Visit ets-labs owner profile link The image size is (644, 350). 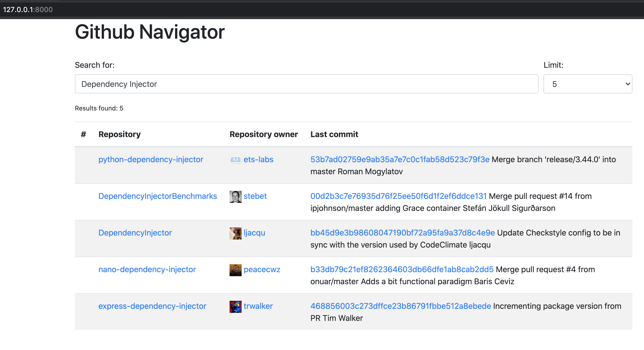tap(258, 159)
